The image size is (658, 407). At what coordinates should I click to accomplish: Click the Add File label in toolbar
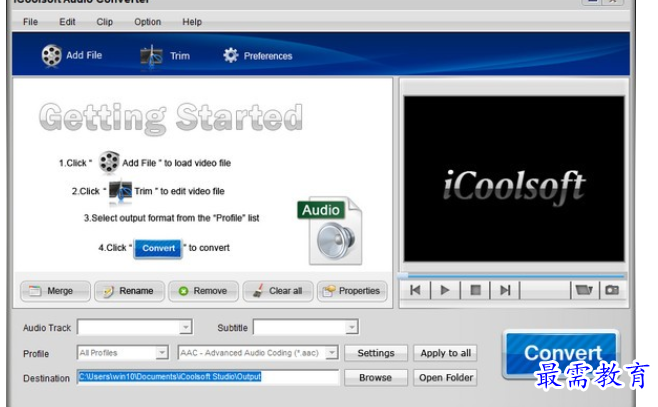[x=84, y=55]
